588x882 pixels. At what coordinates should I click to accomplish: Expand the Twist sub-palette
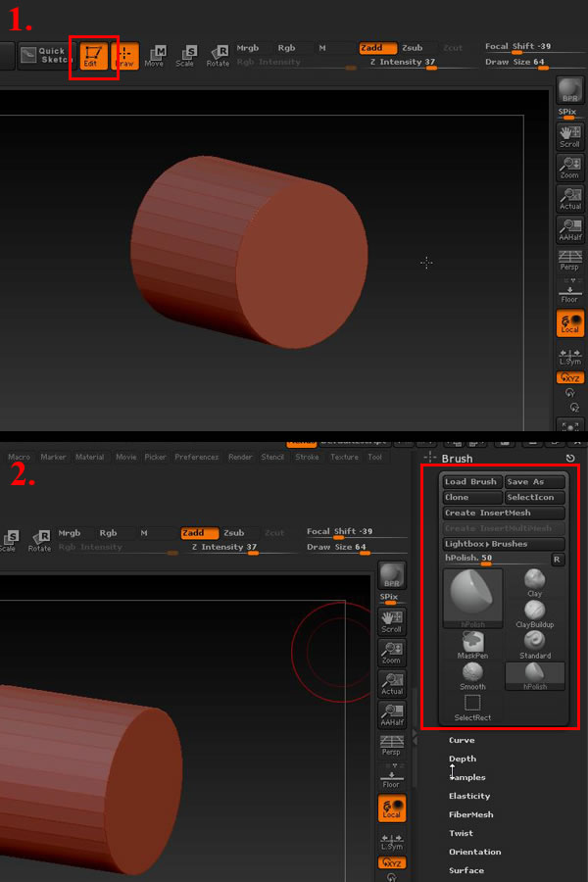(x=461, y=833)
